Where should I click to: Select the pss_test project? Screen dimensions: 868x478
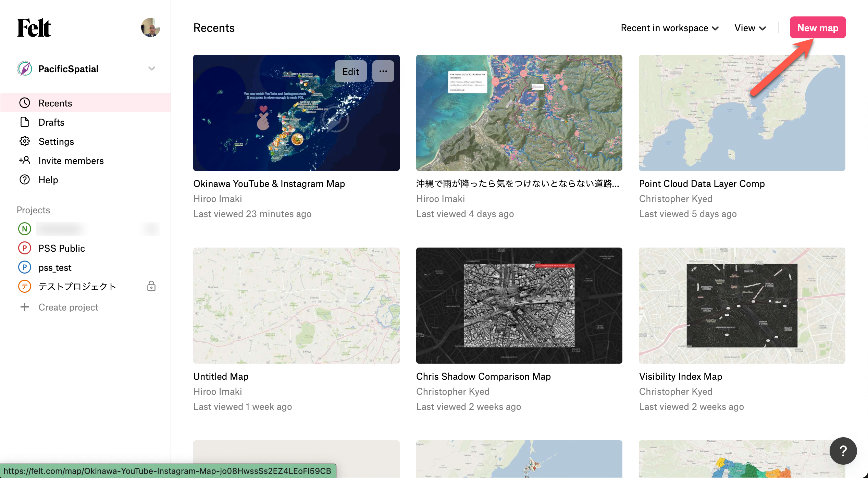pos(55,267)
